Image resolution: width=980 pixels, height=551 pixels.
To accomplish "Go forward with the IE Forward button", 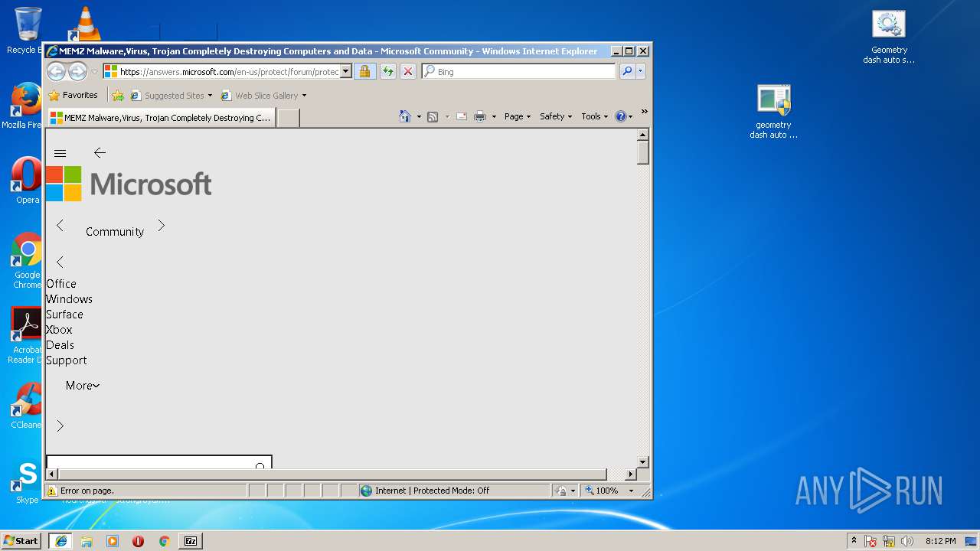I will [x=77, y=71].
